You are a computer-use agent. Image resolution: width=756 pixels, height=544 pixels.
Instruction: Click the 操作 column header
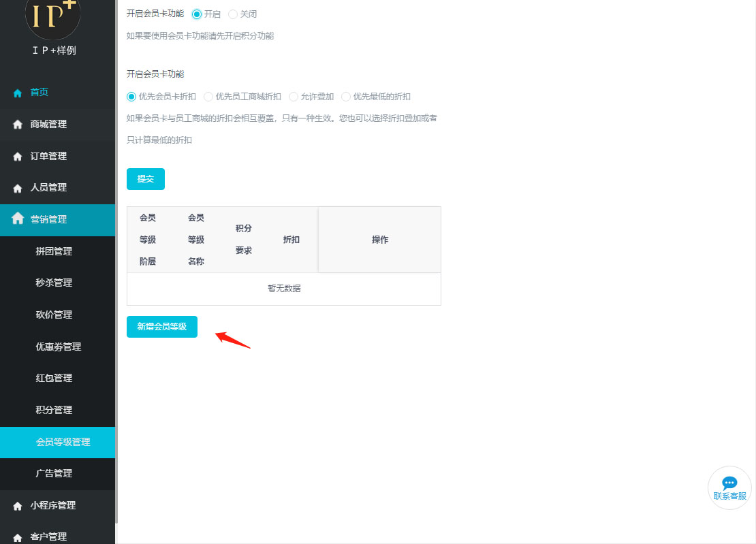coord(380,240)
